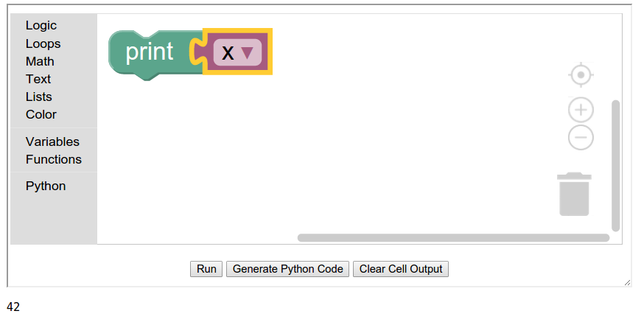Click the trash can icon

(x=574, y=195)
